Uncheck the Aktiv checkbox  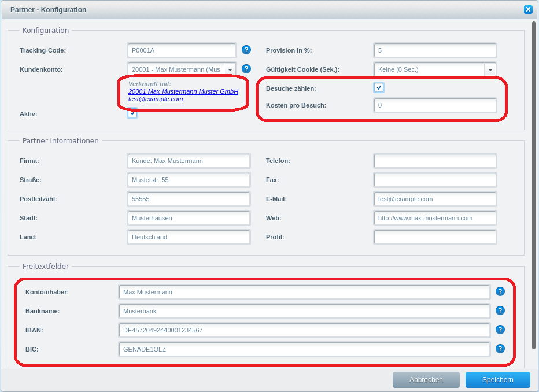tap(132, 113)
